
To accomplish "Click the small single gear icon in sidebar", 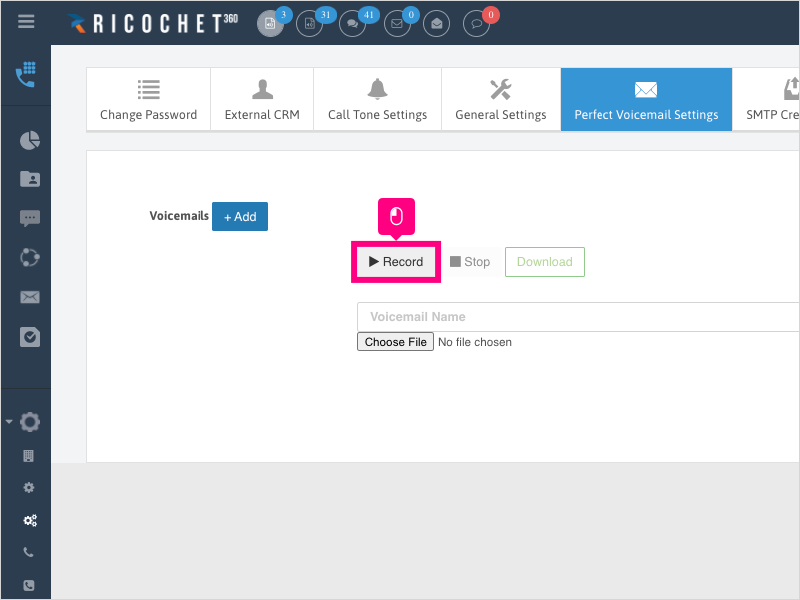I will point(29,487).
